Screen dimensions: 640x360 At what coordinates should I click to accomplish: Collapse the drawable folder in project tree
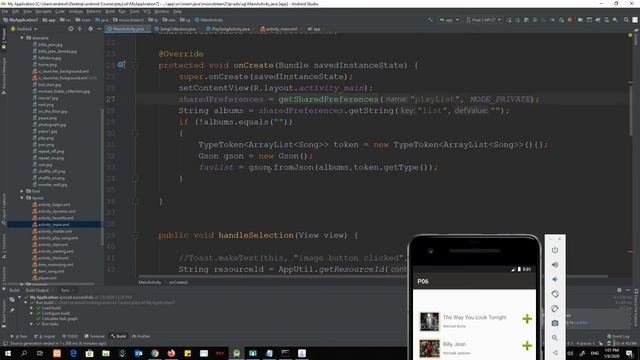(x=22, y=38)
